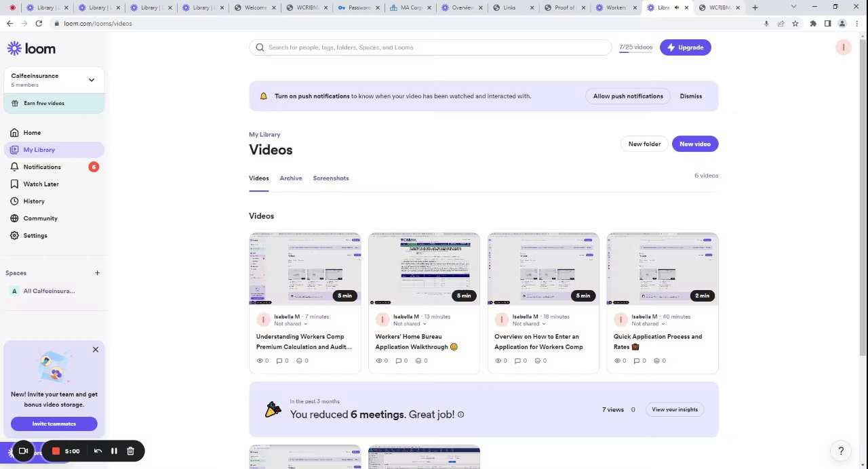Click title Quick Application Process and Rates

point(658,342)
